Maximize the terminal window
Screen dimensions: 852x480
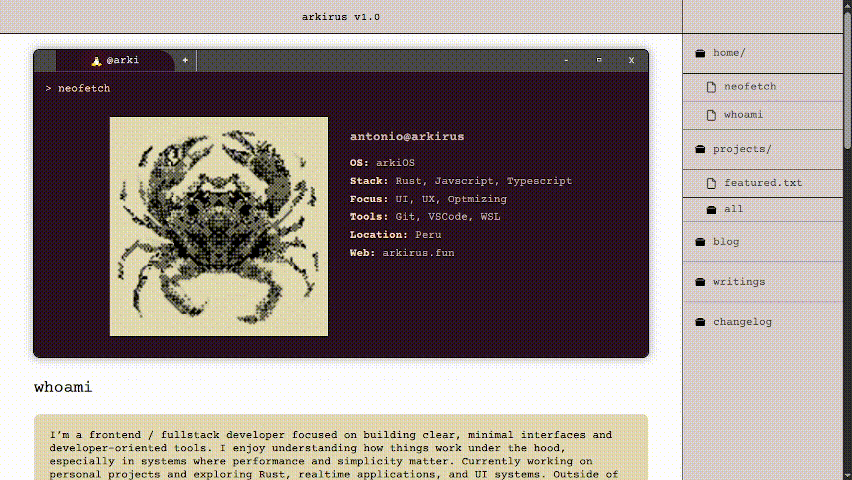click(x=599, y=61)
